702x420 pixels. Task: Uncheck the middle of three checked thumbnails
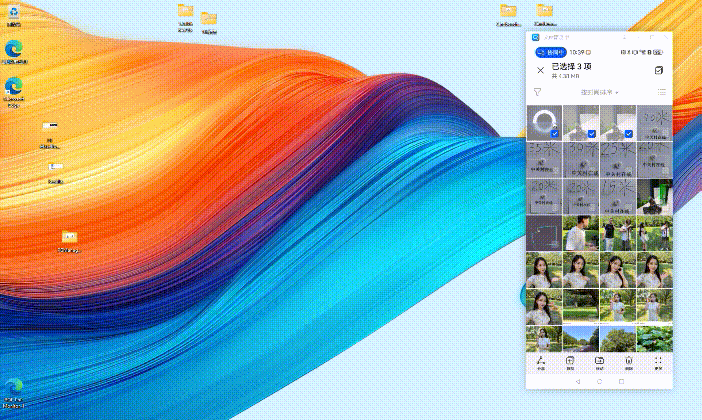coord(591,134)
